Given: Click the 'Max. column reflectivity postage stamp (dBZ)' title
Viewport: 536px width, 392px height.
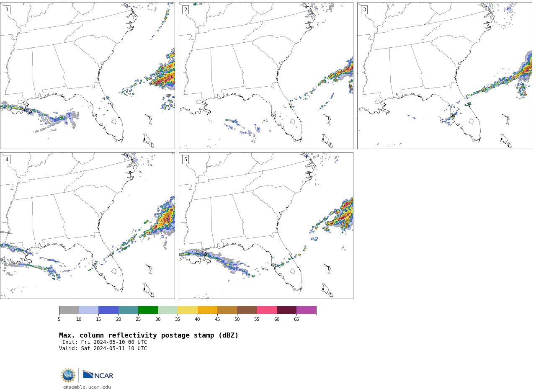Looking at the screenshot, I should 149,335.
